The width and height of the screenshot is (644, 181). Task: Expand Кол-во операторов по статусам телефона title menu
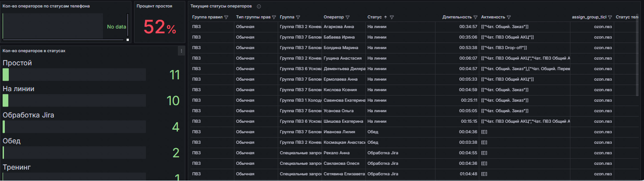(46, 7)
